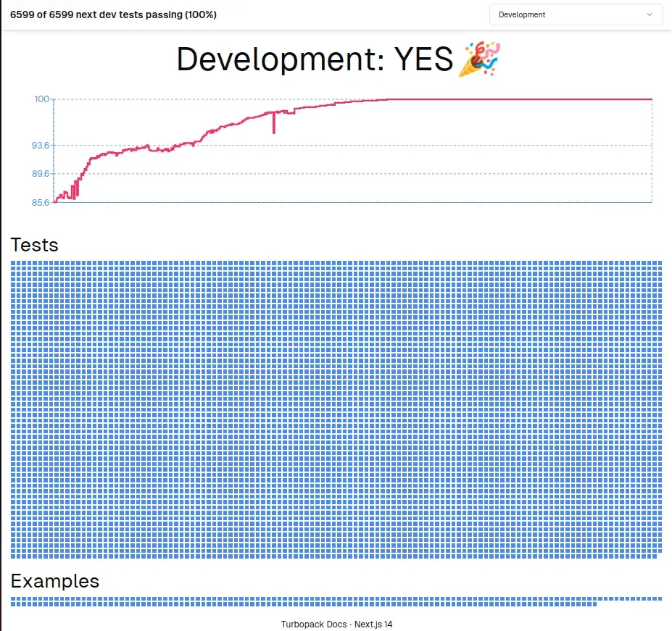This screenshot has height=631, width=672.
Task: Click the Examples section heading
Action: [x=57, y=580]
